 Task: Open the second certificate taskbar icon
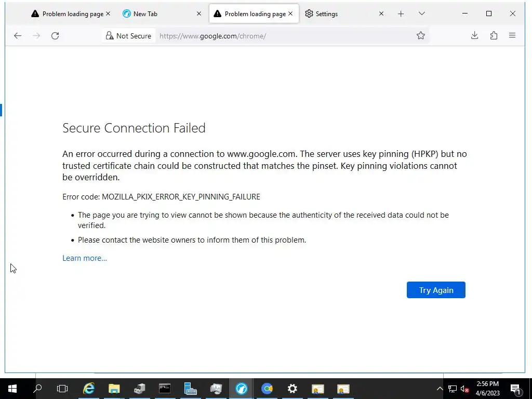(x=343, y=389)
